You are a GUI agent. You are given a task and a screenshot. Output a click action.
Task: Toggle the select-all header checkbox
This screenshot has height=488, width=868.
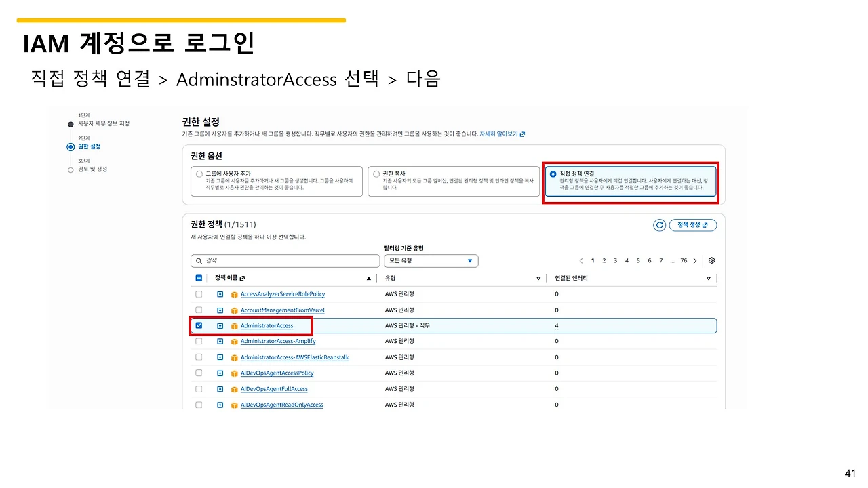coord(199,278)
